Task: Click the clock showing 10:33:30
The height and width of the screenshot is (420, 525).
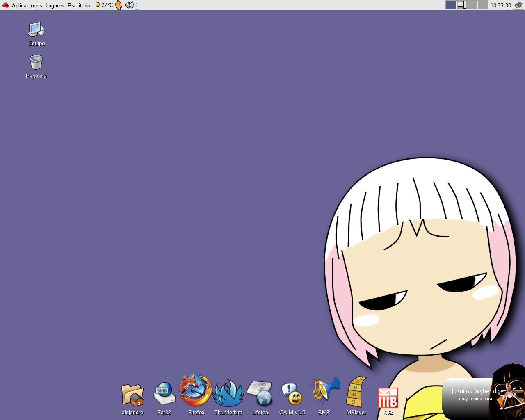Action: 501,5
